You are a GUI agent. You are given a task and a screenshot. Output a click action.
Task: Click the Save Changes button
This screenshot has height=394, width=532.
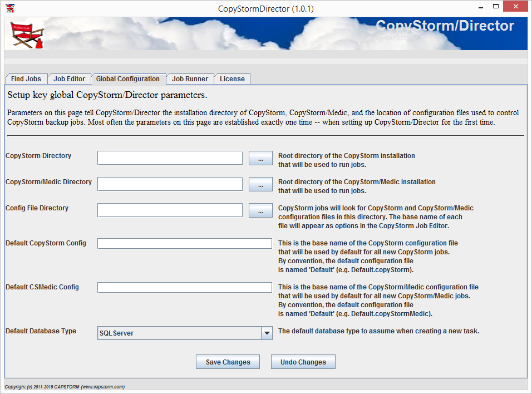pyautogui.click(x=227, y=362)
